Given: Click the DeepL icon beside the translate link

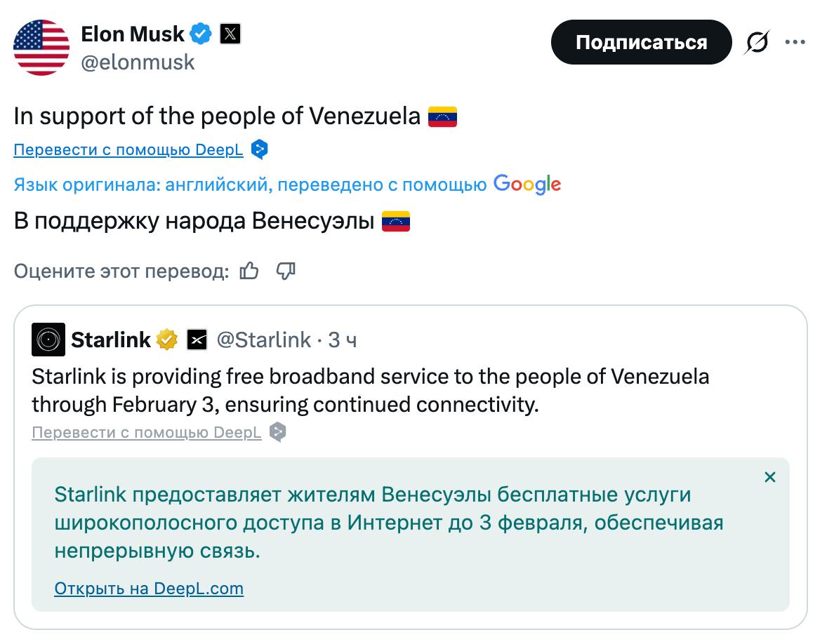Looking at the screenshot, I should click(258, 149).
